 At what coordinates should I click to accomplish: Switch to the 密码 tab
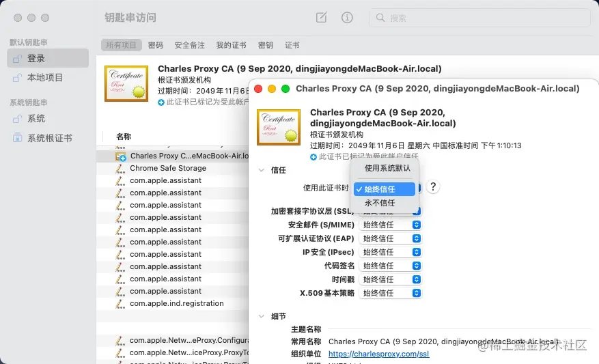(x=156, y=45)
